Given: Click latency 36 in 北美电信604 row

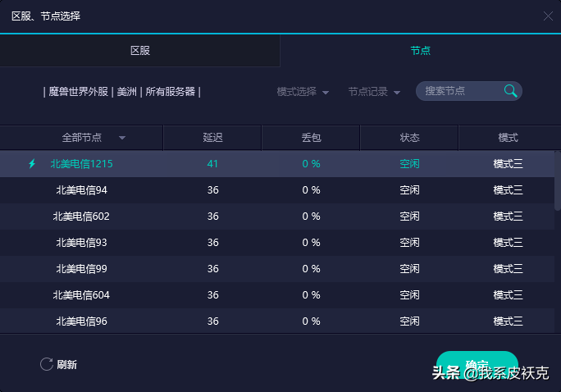Looking at the screenshot, I should click(x=213, y=295).
